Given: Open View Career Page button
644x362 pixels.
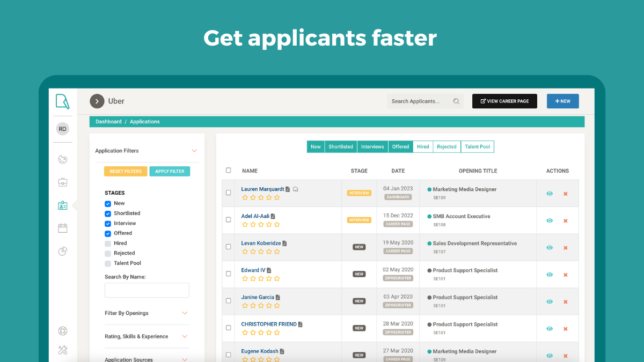Looking at the screenshot, I should tap(504, 101).
